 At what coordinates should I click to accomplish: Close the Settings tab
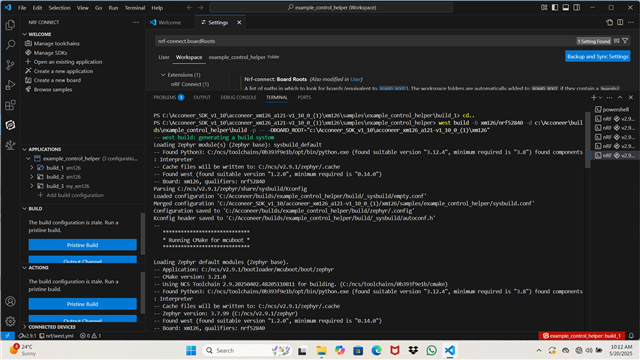[x=239, y=22]
